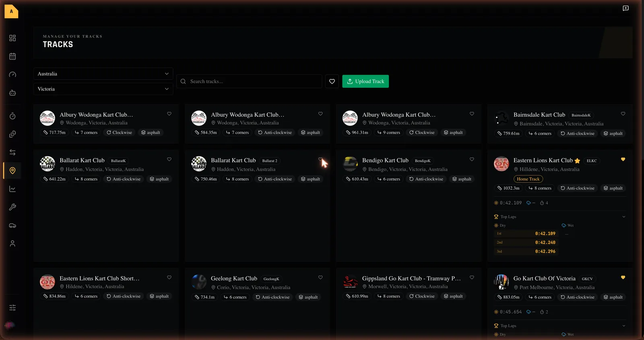Click the Clockwise chip on Gippsland card
The height and width of the screenshot is (340, 644).
point(422,296)
